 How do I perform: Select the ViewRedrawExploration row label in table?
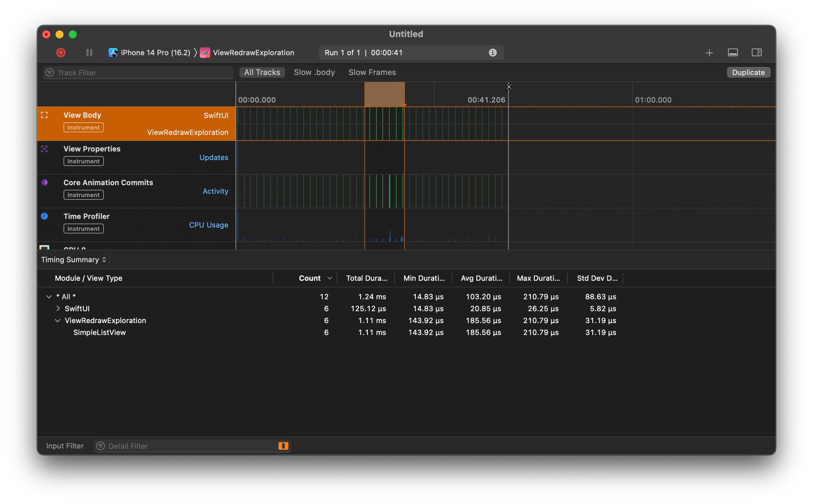105,320
